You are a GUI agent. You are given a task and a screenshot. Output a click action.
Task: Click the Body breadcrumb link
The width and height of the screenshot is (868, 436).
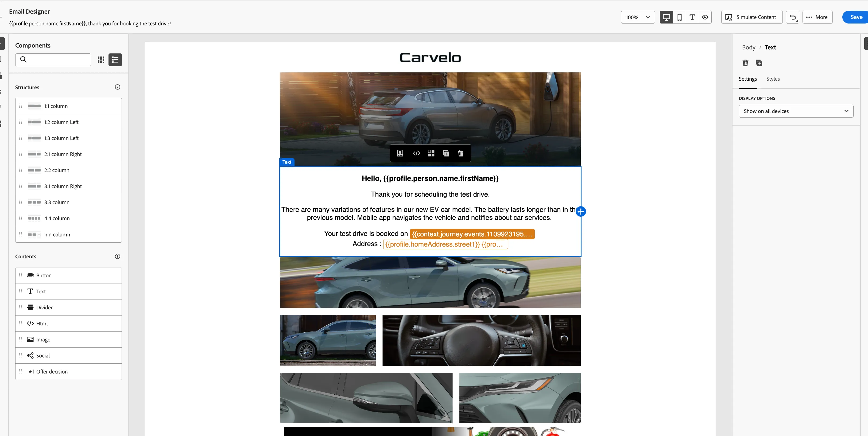(x=748, y=48)
